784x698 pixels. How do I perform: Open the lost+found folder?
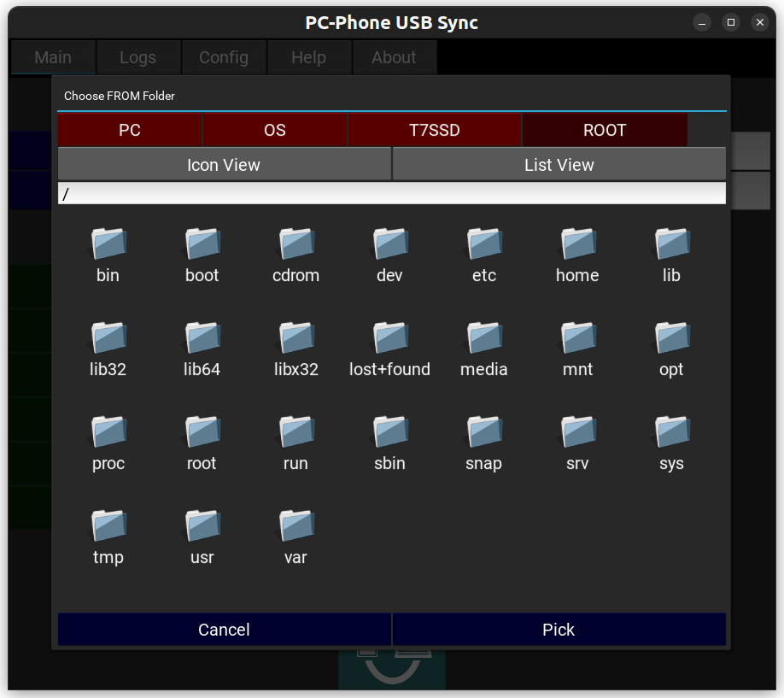[389, 339]
